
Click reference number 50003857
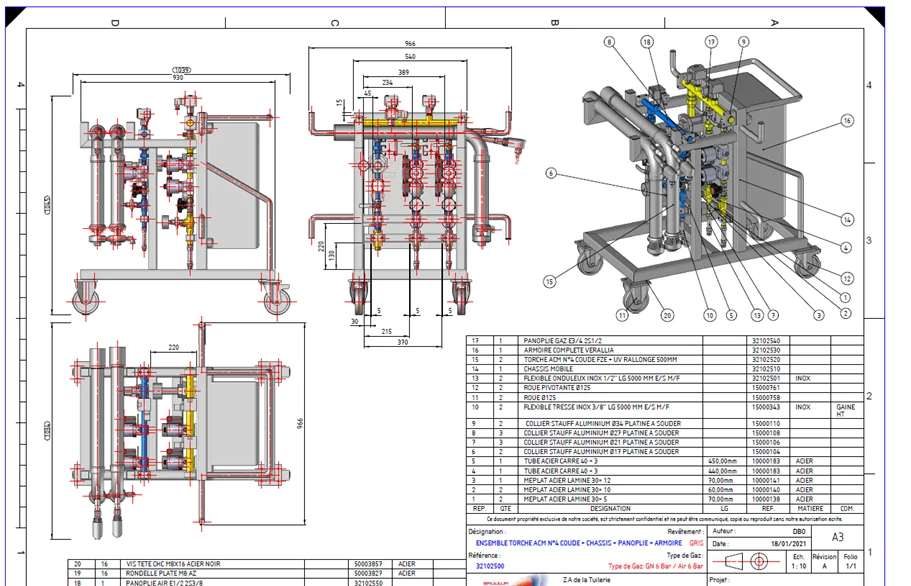tap(368, 564)
